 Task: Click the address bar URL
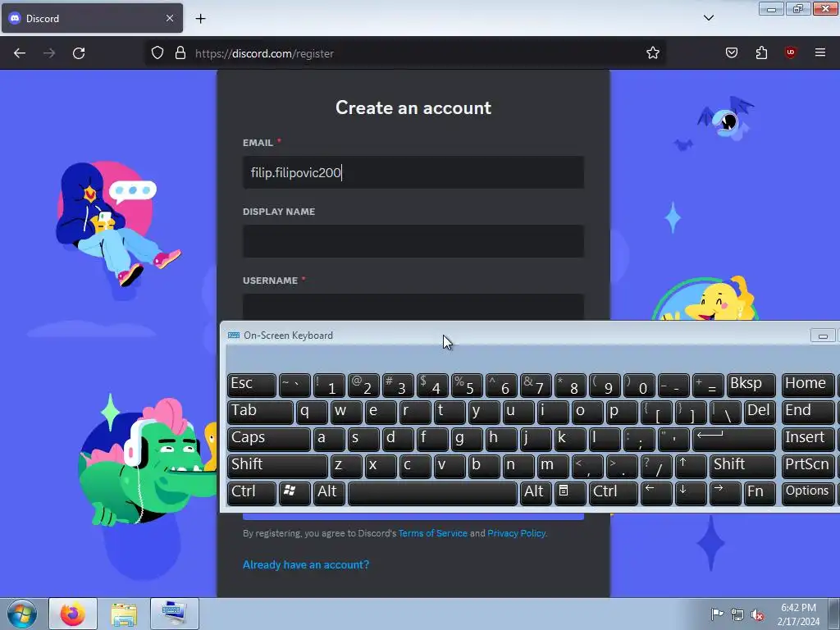point(264,53)
